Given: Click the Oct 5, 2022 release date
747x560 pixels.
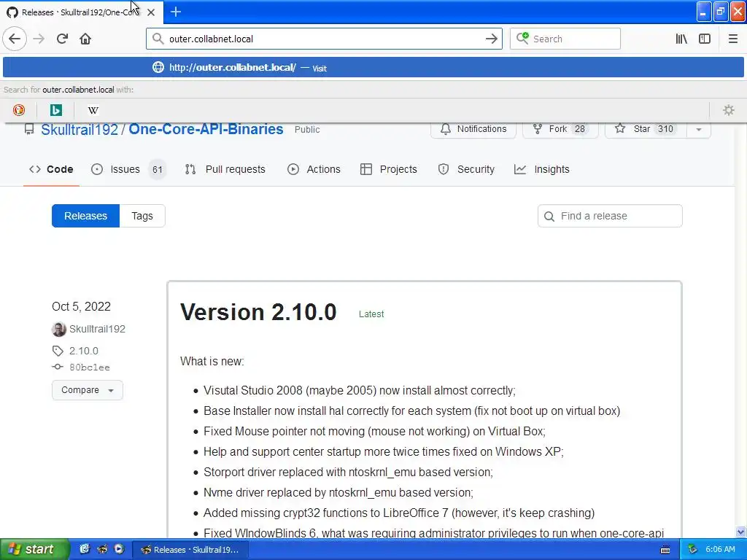Looking at the screenshot, I should pyautogui.click(x=81, y=307).
